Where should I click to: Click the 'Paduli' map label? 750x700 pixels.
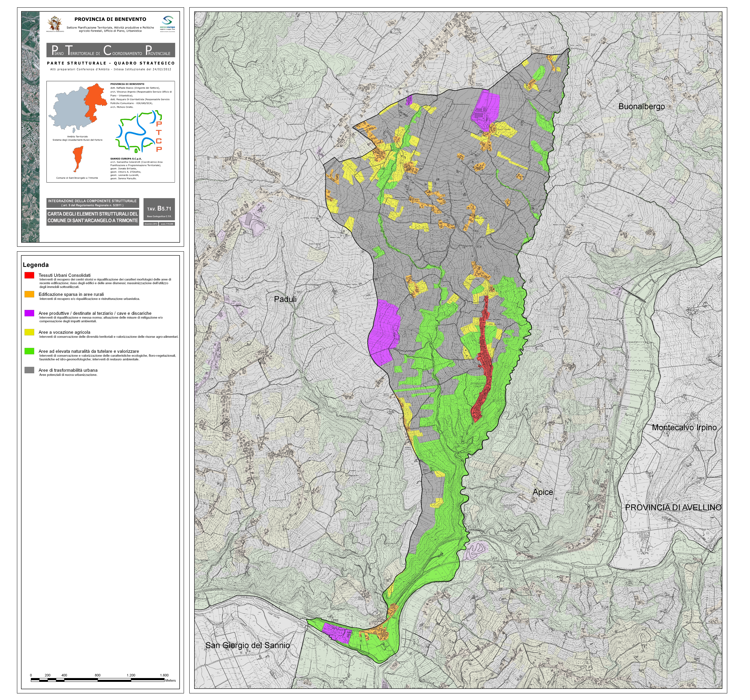pos(285,299)
